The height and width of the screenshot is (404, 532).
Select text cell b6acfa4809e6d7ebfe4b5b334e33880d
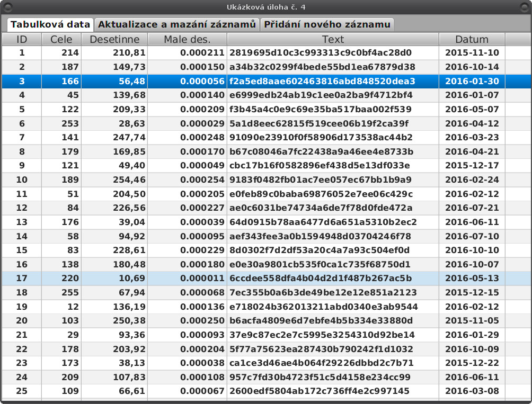coord(333,321)
